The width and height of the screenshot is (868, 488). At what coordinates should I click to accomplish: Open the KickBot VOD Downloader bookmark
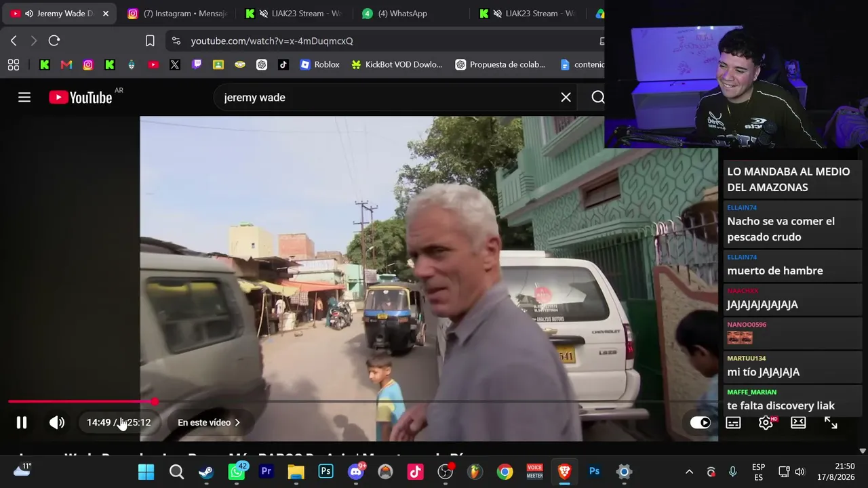coord(397,64)
